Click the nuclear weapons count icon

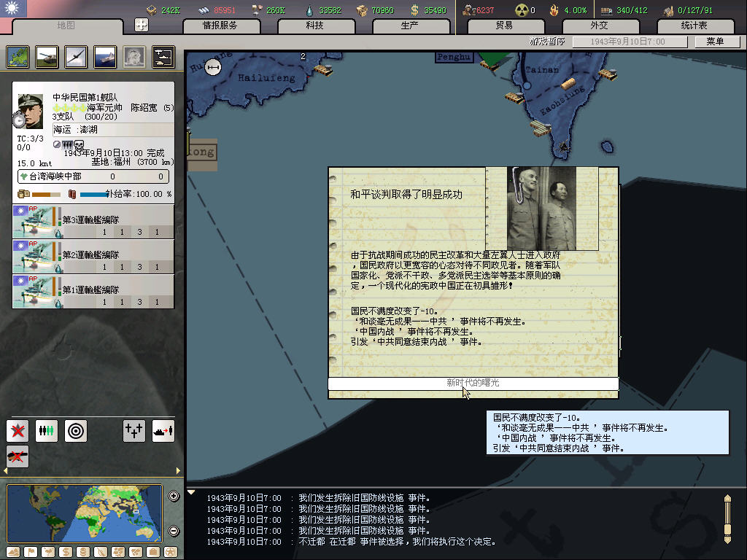pyautogui.click(x=522, y=10)
